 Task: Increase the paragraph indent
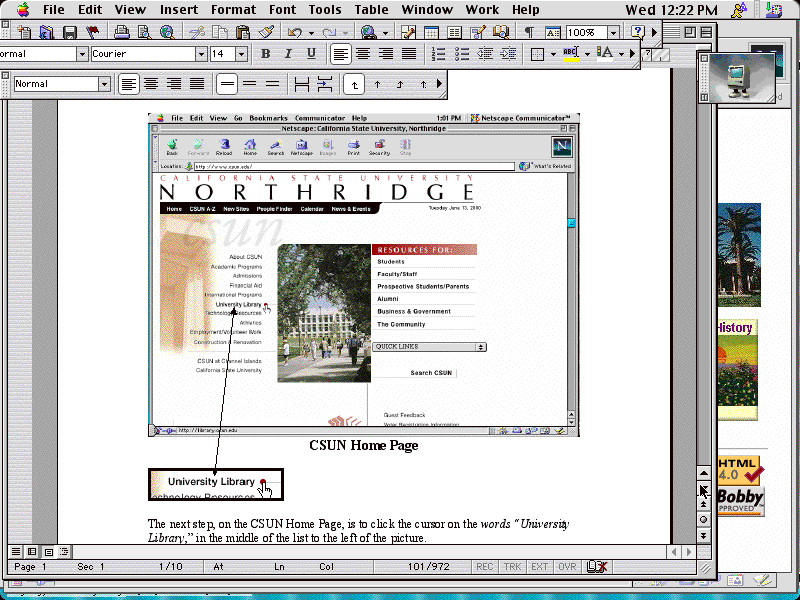tap(508, 54)
